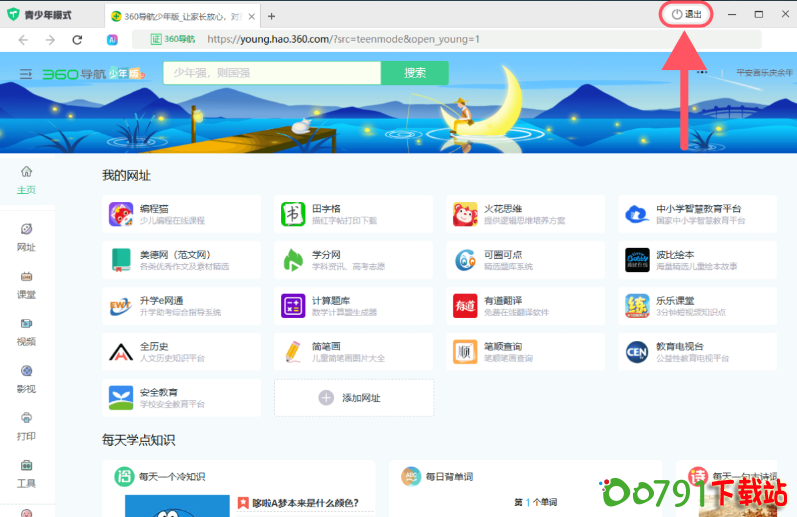Screen dimensions: 797x517
Task: Open a new tab with the plus button
Action: [271, 16]
